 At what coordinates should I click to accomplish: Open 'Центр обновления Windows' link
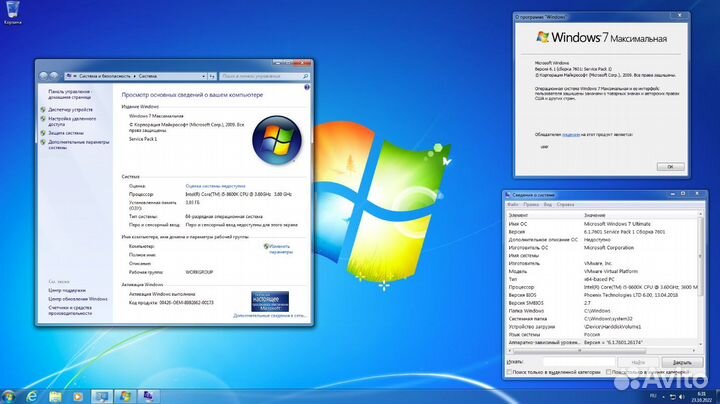coord(78,299)
